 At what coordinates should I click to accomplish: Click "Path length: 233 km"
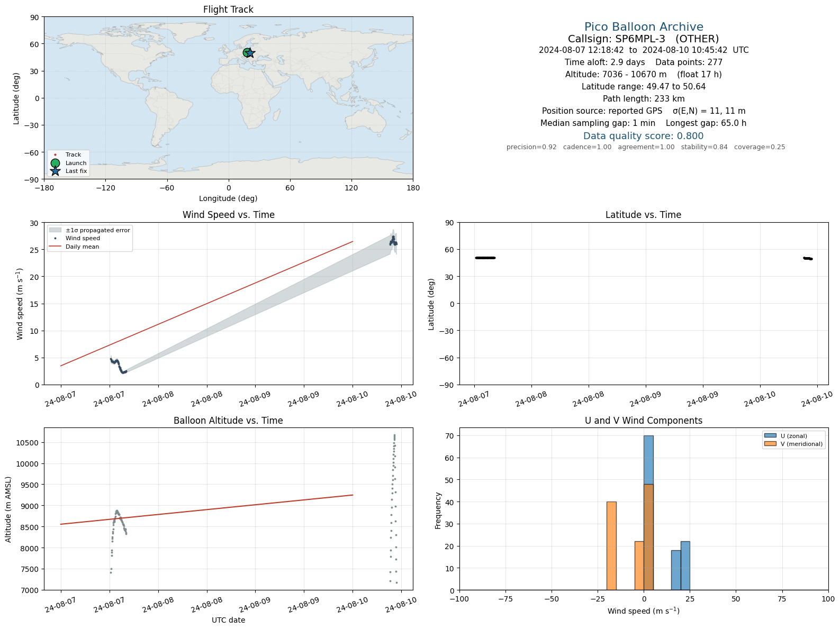(x=644, y=99)
